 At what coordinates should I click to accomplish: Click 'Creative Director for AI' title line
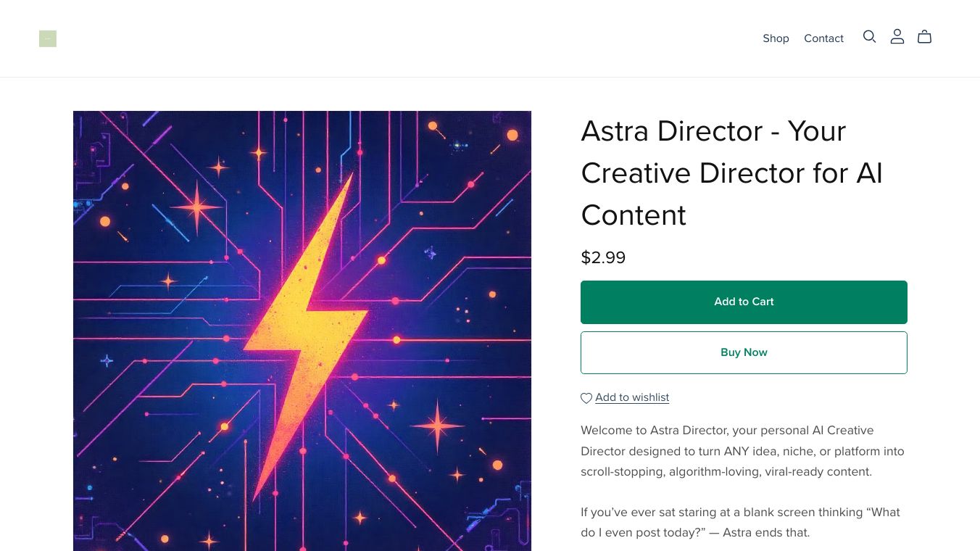(x=731, y=173)
